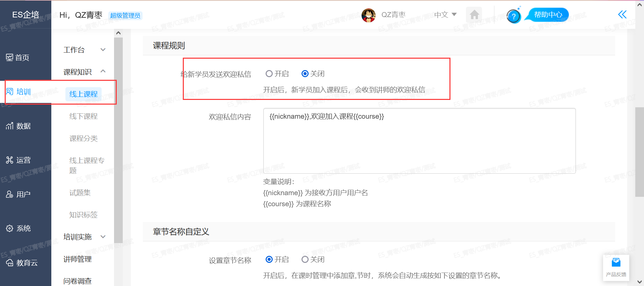
Task: Open the 中文 language dropdown
Action: pos(445,15)
